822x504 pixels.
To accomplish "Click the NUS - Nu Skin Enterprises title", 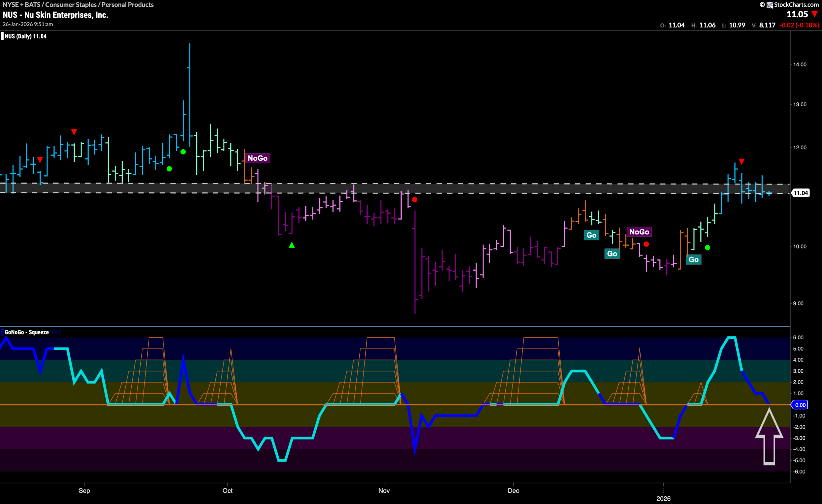I will [x=55, y=15].
